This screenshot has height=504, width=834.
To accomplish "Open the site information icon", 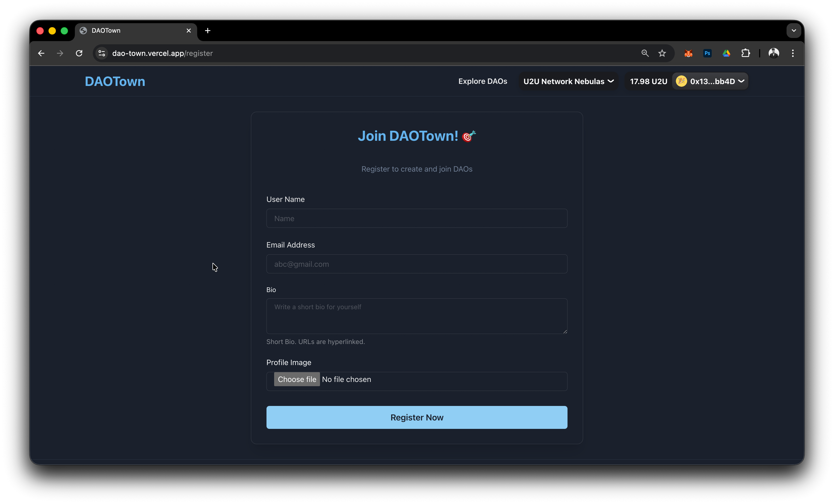I will point(101,53).
